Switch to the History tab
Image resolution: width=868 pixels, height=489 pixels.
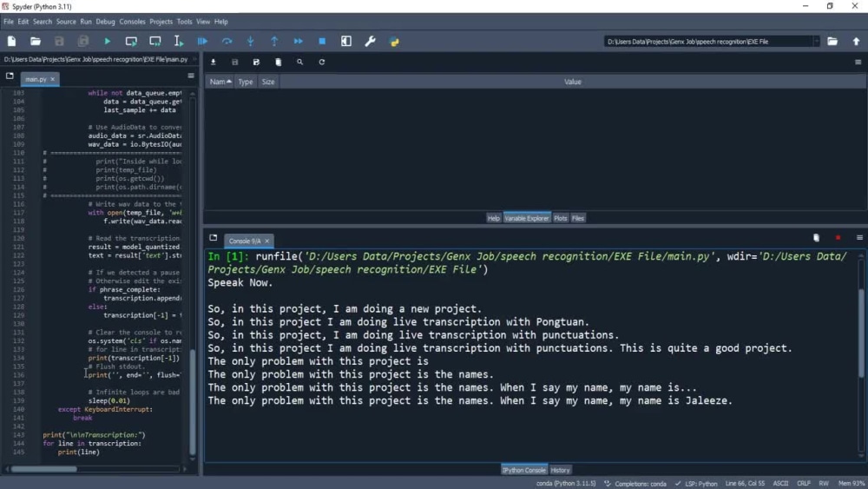pyautogui.click(x=560, y=470)
